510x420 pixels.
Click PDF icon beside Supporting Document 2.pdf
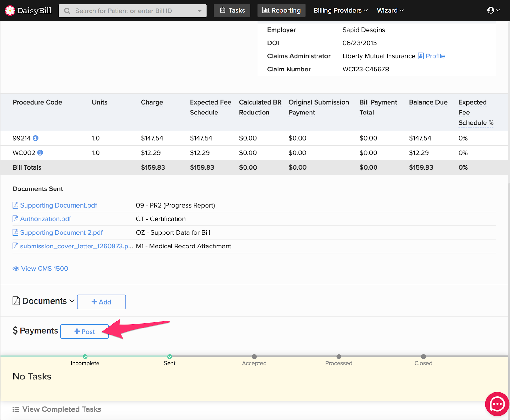point(15,232)
